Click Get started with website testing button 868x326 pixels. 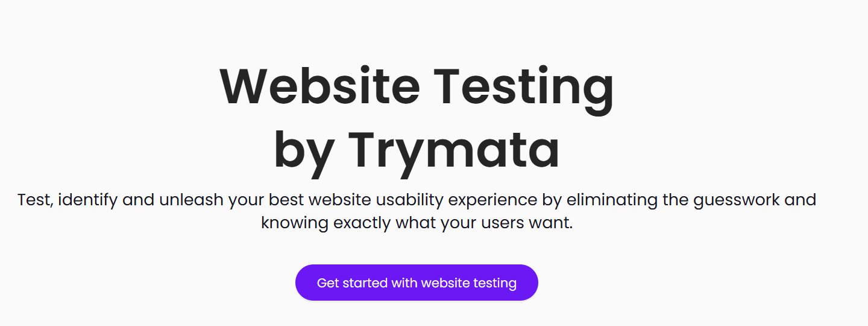[x=417, y=283]
